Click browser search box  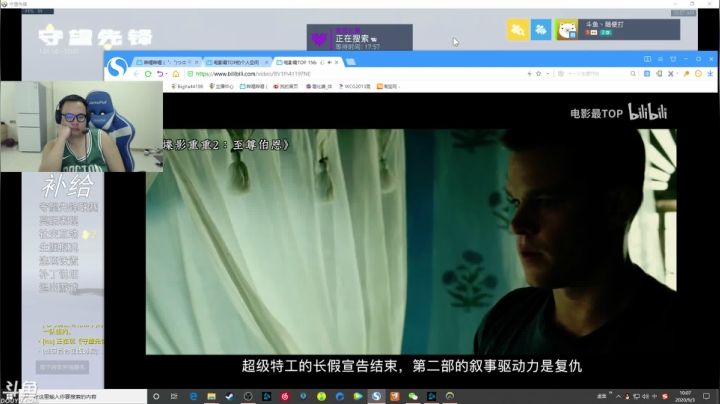tap(596, 74)
